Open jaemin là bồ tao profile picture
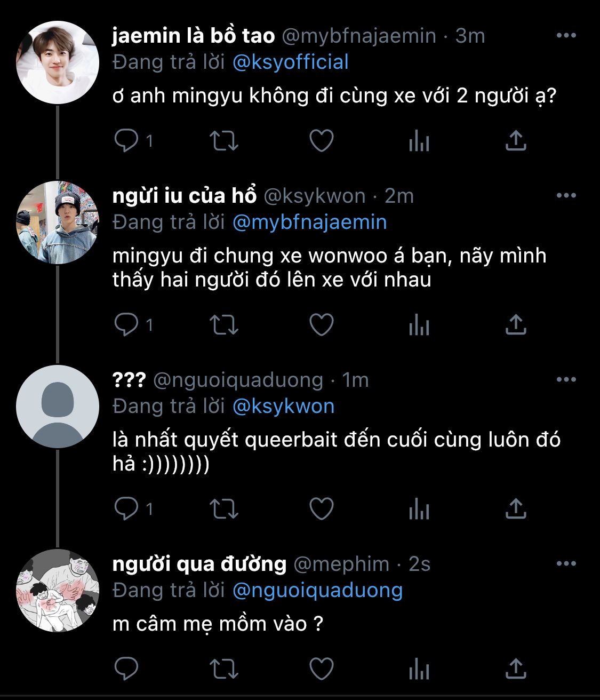This screenshot has width=600, height=700. (58, 62)
